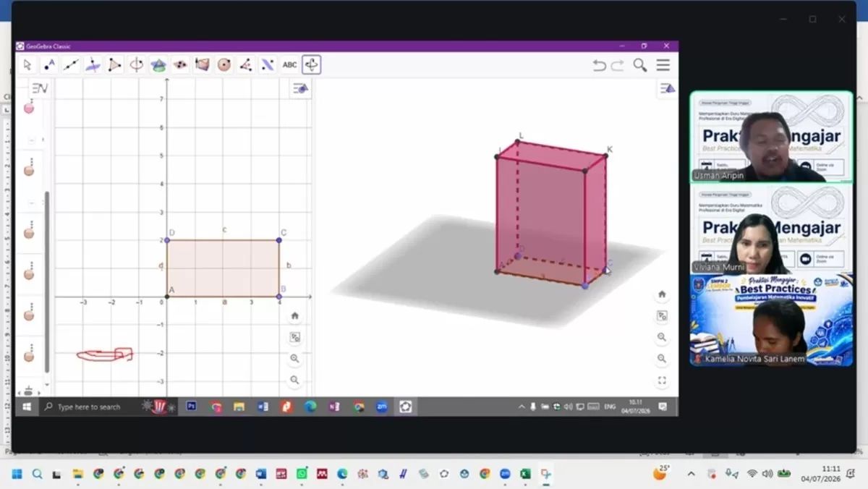Select the Line through two points tool

click(x=71, y=65)
